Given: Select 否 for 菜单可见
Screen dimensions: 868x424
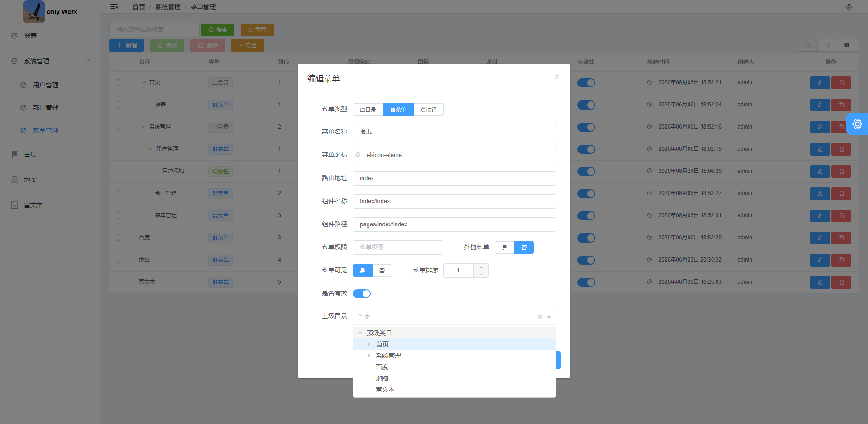Looking at the screenshot, I should [x=382, y=271].
